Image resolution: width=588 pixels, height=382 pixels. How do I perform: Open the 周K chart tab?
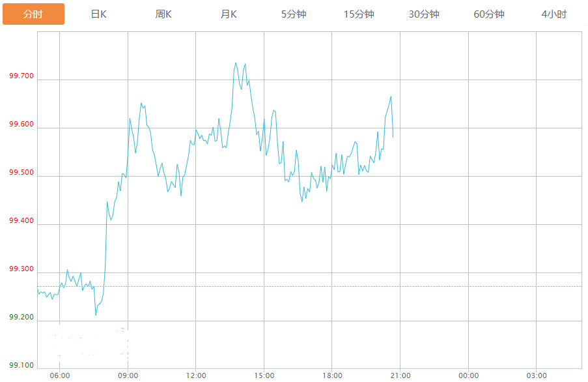click(x=163, y=14)
